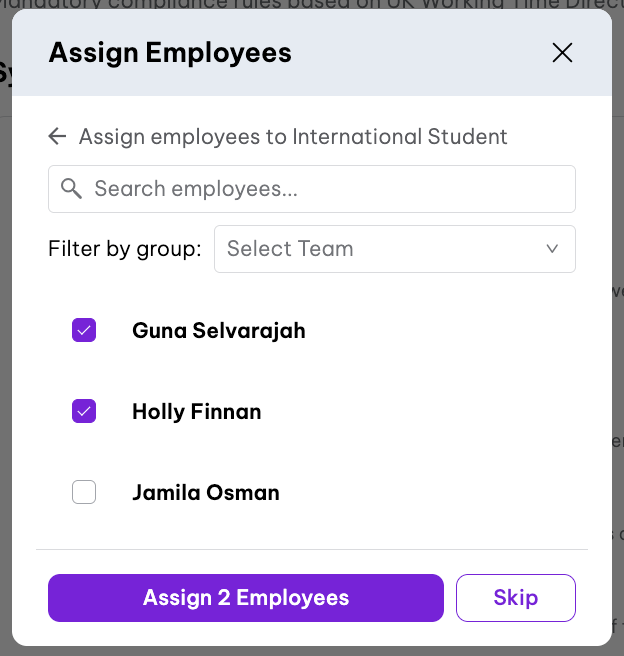
Task: Tick the Jamila Osman checkbox
Action: pos(84,492)
